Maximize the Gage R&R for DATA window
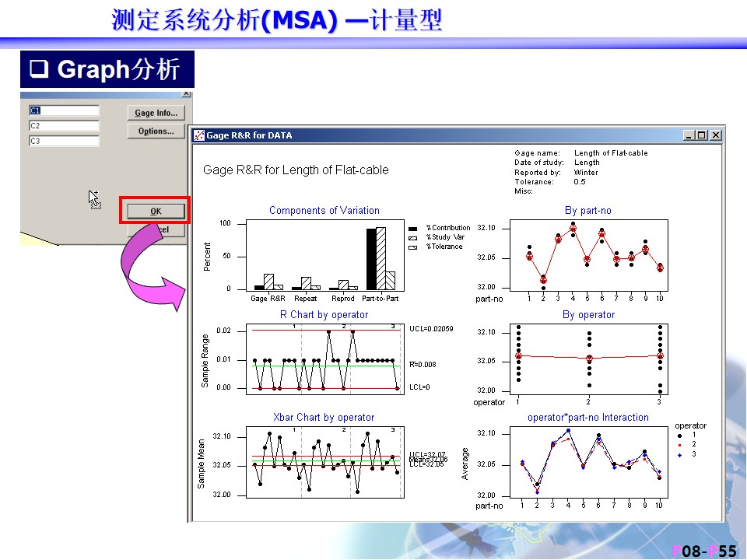Image resolution: width=747 pixels, height=560 pixels. click(702, 135)
